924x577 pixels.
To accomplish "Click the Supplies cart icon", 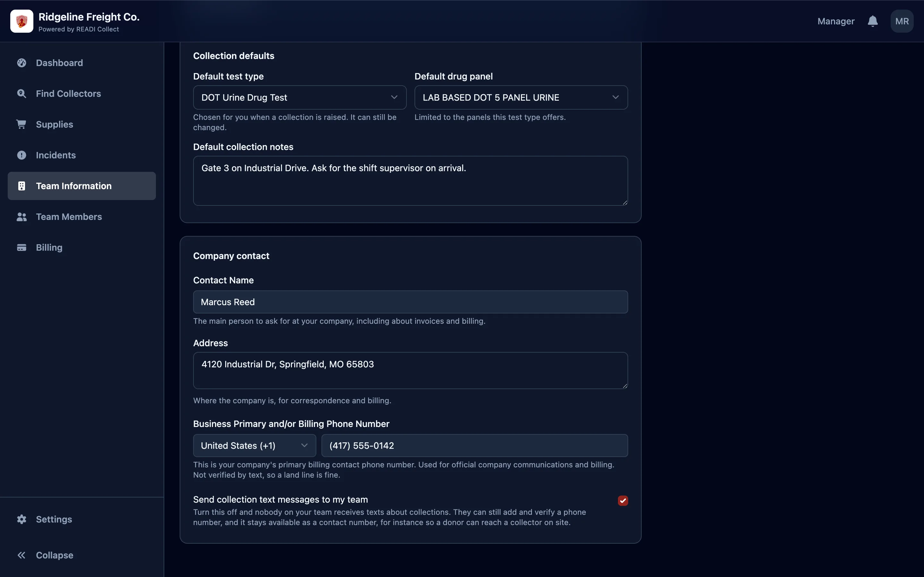I will 22,124.
